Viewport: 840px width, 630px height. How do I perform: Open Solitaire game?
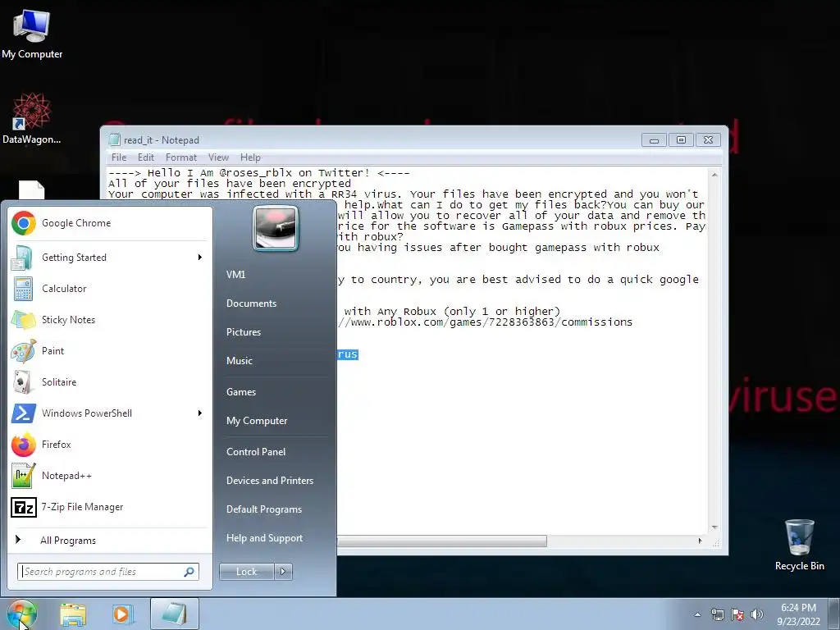110,382
